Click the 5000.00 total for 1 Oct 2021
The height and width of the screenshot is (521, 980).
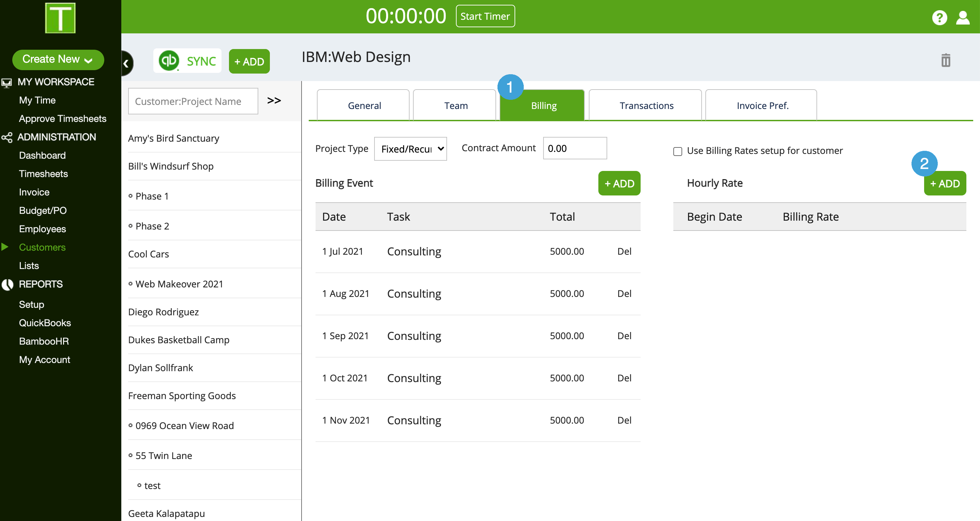[x=566, y=378]
